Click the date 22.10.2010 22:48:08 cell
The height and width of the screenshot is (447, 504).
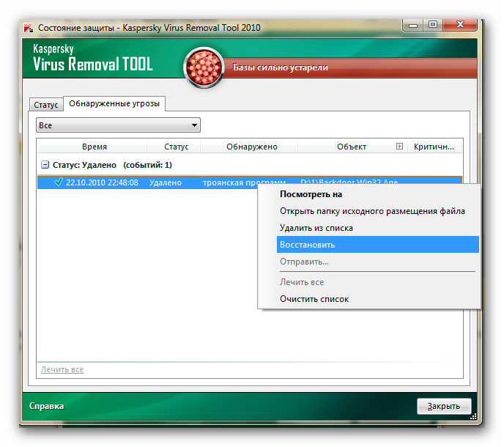tap(102, 182)
